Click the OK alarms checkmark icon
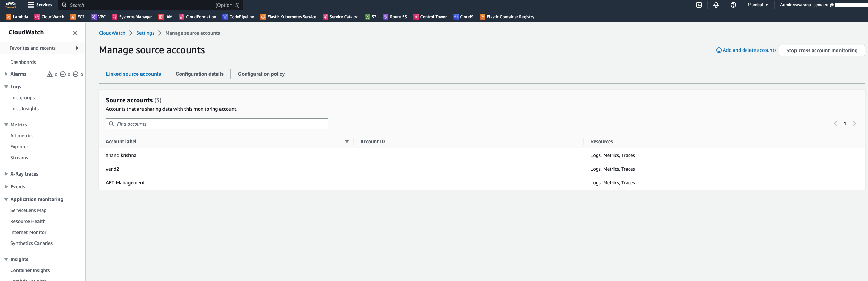The height and width of the screenshot is (281, 868). pos(63,74)
